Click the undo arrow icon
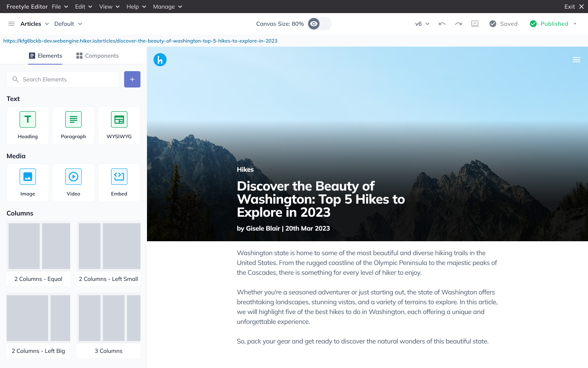The width and height of the screenshot is (588, 368). (442, 24)
